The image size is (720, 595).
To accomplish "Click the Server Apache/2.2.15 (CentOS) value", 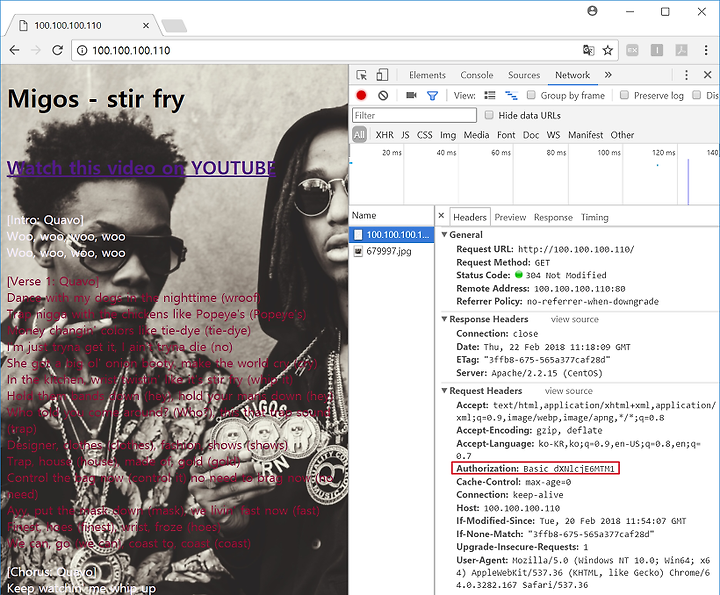I will [546, 373].
